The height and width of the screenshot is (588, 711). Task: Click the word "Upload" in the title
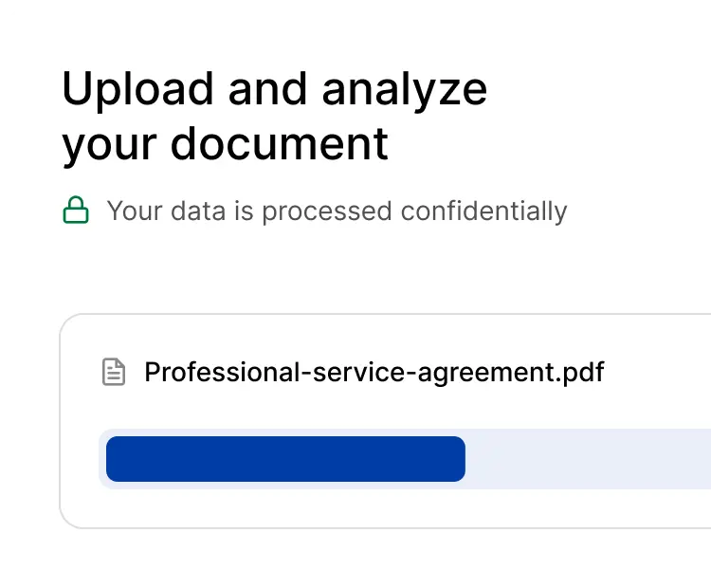(137, 90)
